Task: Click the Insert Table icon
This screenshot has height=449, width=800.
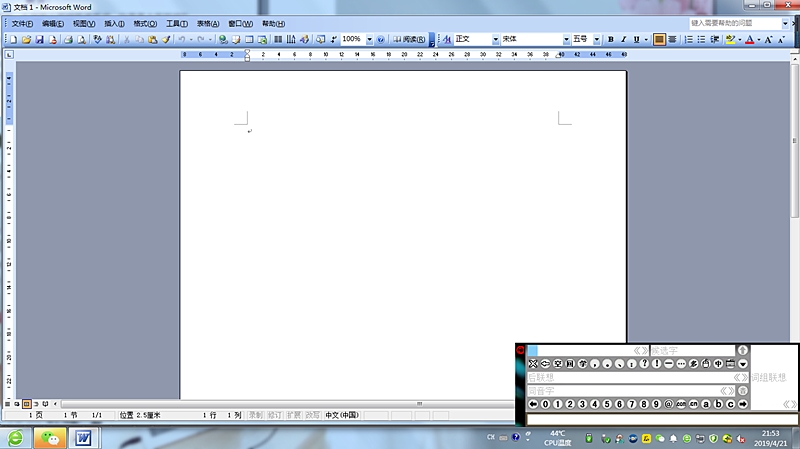Action: [248, 40]
